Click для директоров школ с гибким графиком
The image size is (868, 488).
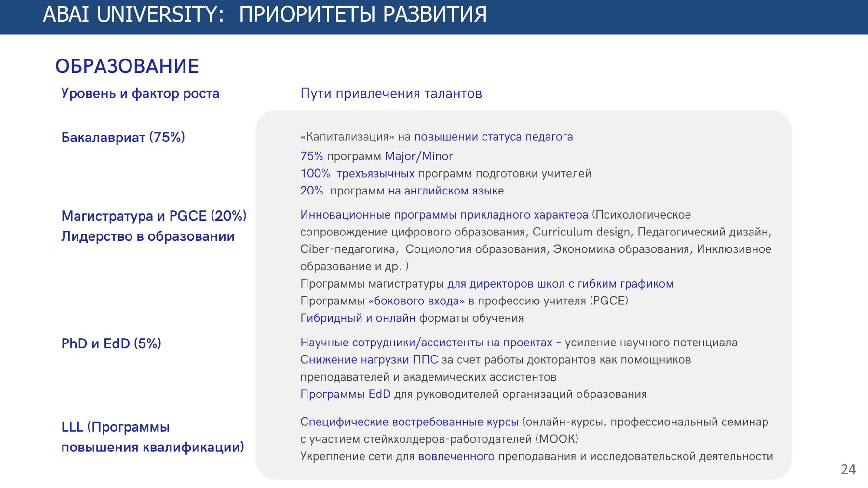click(560, 284)
